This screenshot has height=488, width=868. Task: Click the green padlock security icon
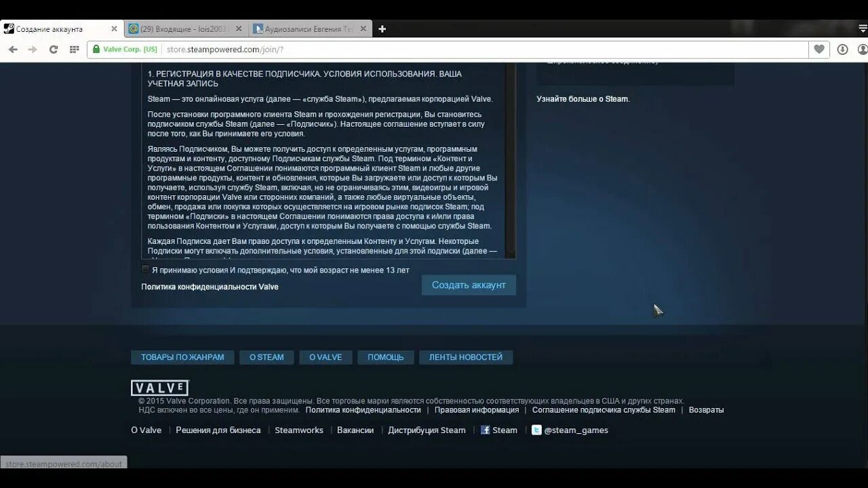pos(96,49)
